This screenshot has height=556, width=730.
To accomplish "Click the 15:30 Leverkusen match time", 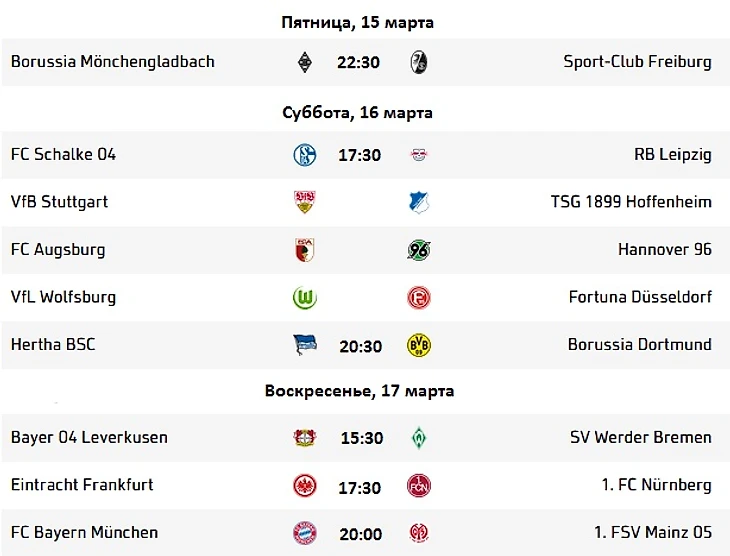I will tap(362, 438).
